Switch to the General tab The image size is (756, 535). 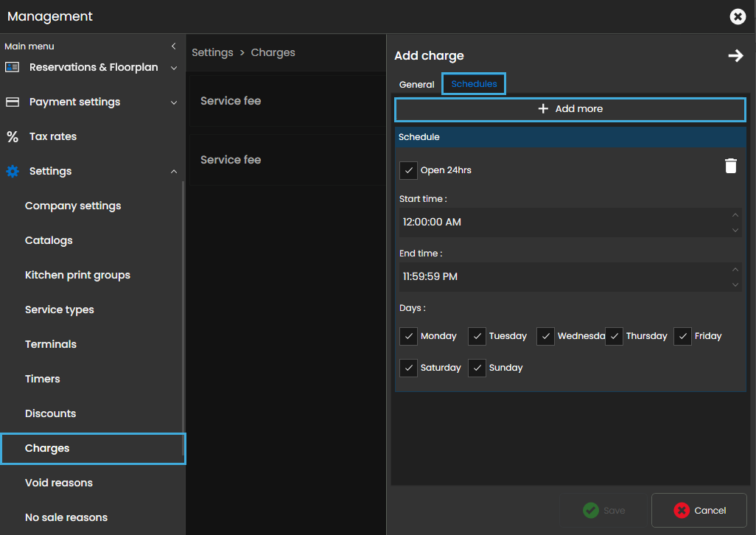point(416,85)
